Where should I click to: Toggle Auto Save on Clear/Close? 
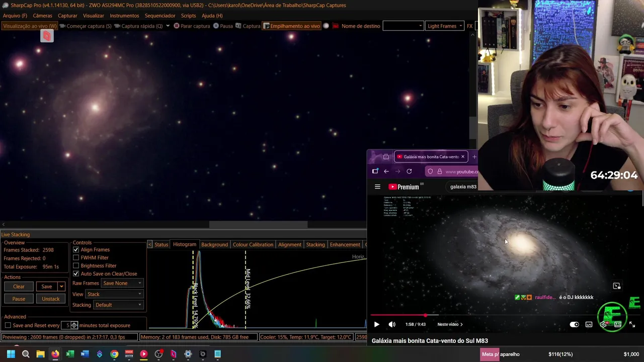[x=76, y=274]
